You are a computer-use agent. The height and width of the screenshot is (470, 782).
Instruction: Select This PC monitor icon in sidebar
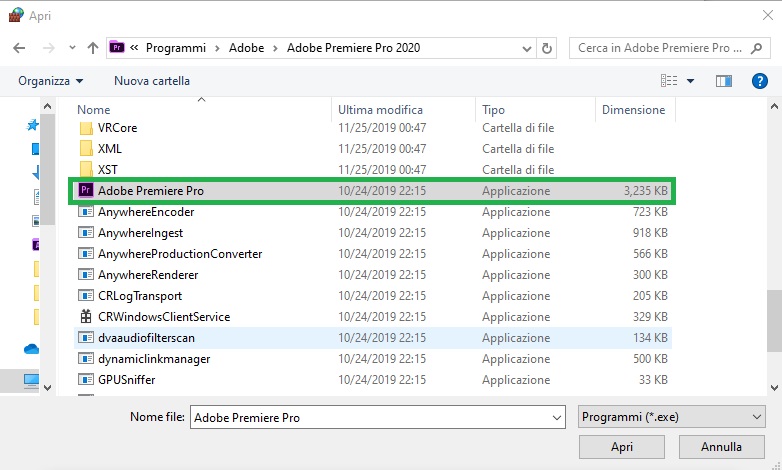coord(31,381)
